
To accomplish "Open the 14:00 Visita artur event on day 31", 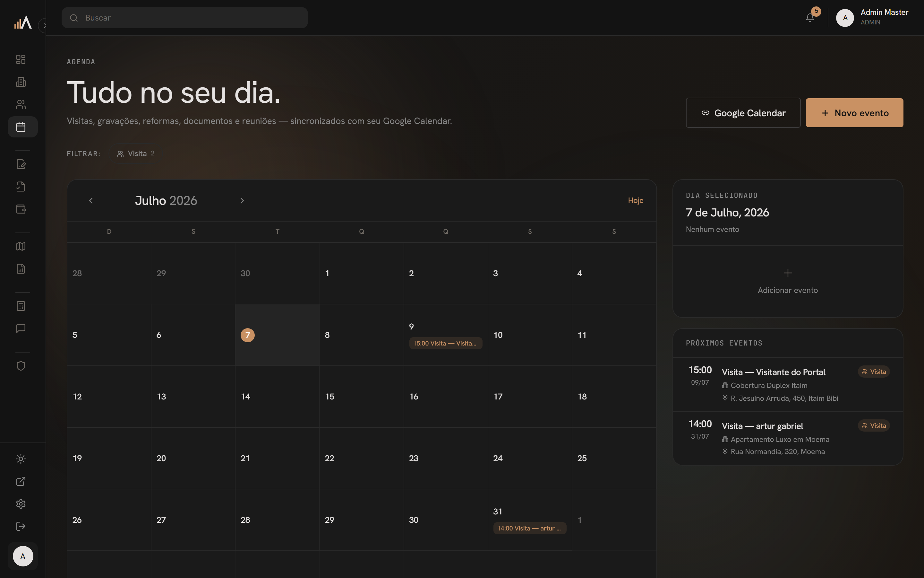I will (530, 528).
